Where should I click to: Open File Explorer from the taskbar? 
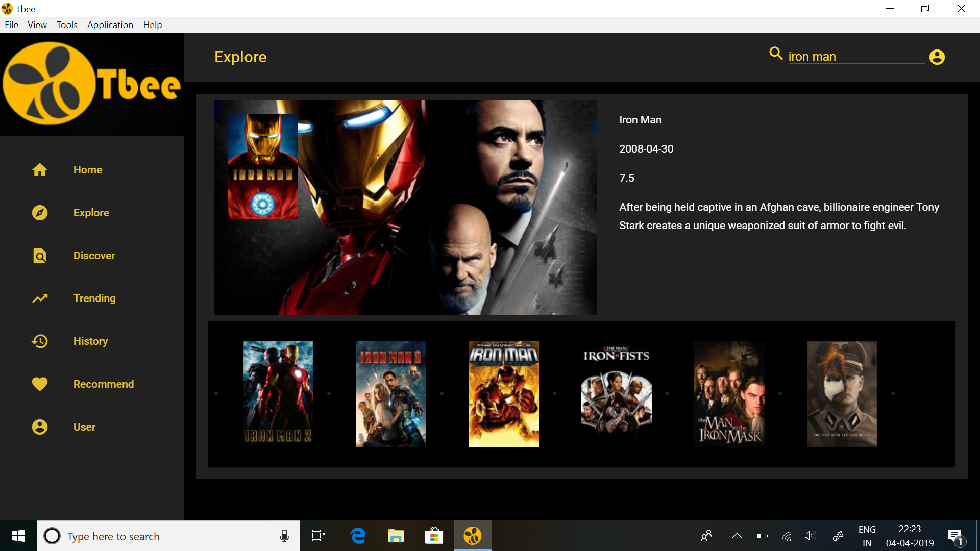click(x=396, y=536)
